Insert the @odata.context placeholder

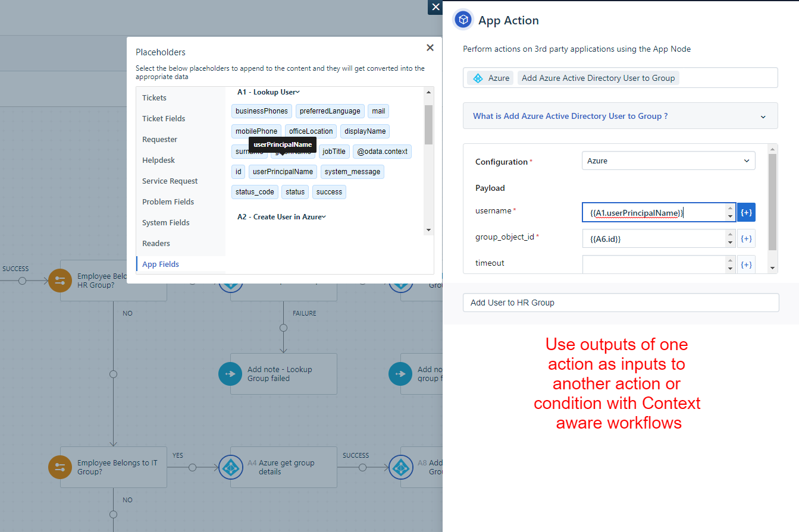[382, 152]
